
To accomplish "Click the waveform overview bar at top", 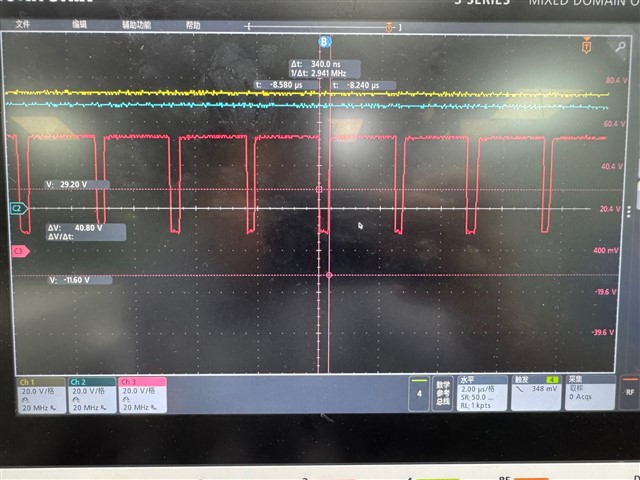I will pyautogui.click(x=324, y=27).
